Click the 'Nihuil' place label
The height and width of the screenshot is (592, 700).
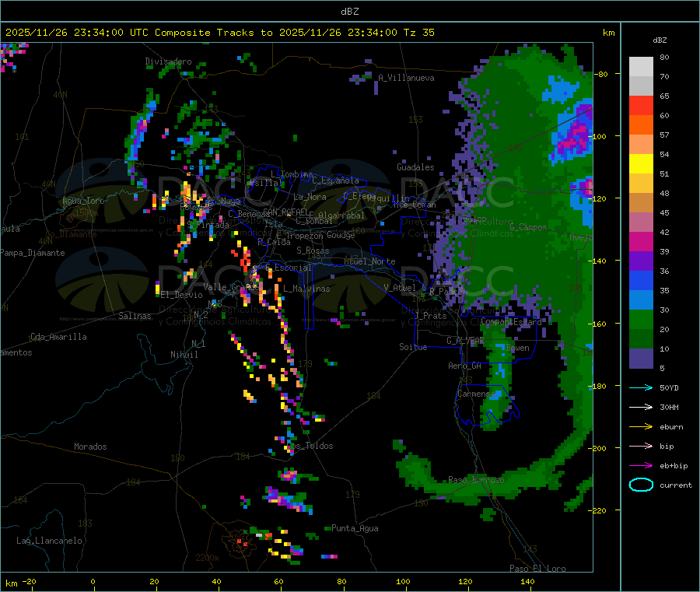pos(184,355)
